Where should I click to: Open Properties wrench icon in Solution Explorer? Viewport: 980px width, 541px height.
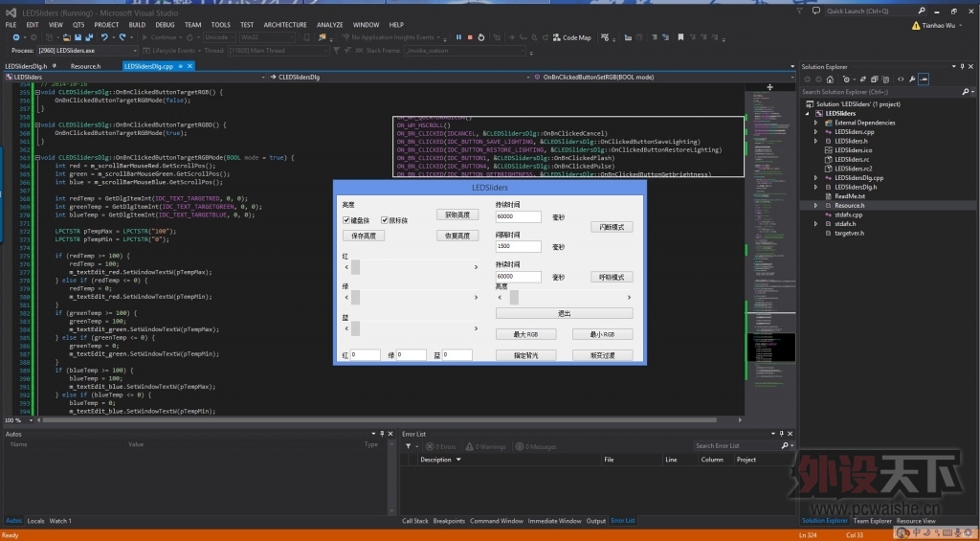[x=912, y=79]
